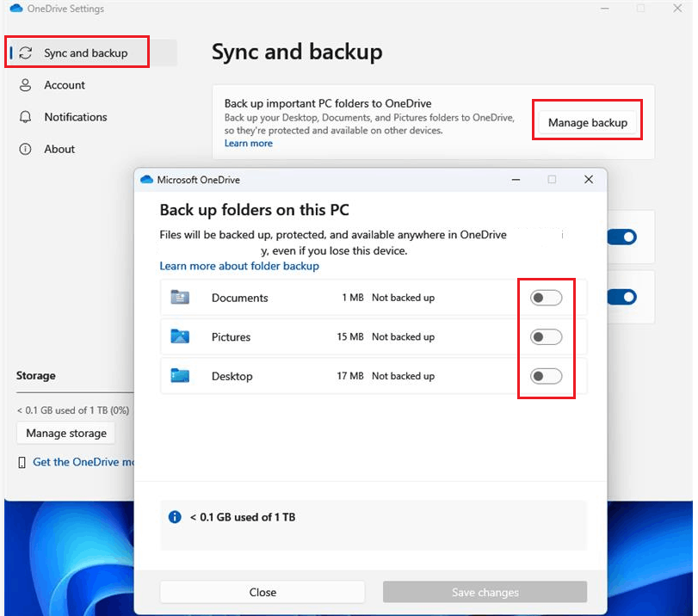Click the Documents folder icon
The height and width of the screenshot is (616, 698).
tap(180, 297)
